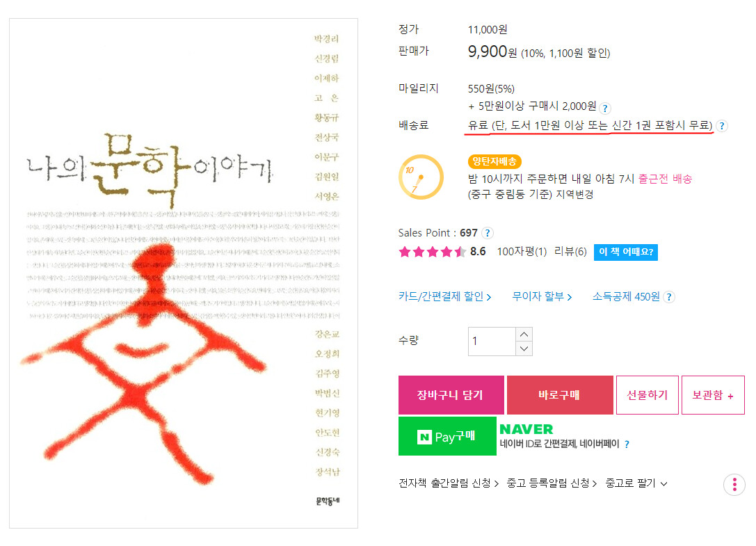Click the 바로구매 button
This screenshot has width=756, height=546.
pos(560,395)
